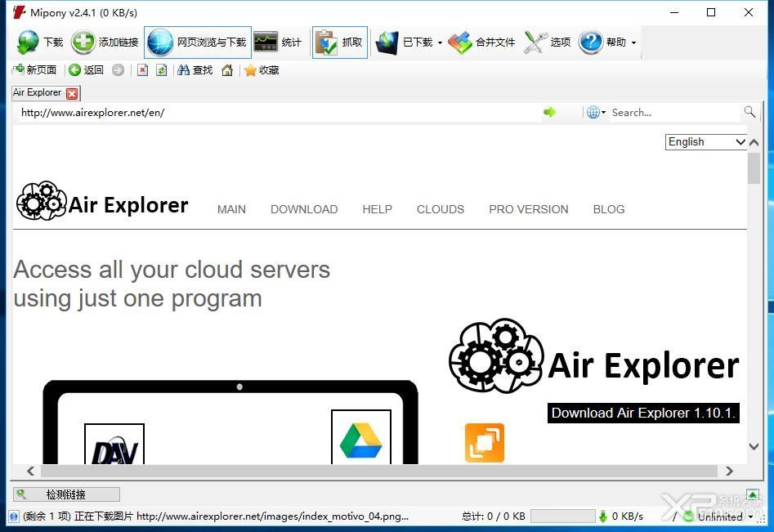Screen dimensions: 774x532
Task: Open the MAIN page link
Action: tap(231, 209)
